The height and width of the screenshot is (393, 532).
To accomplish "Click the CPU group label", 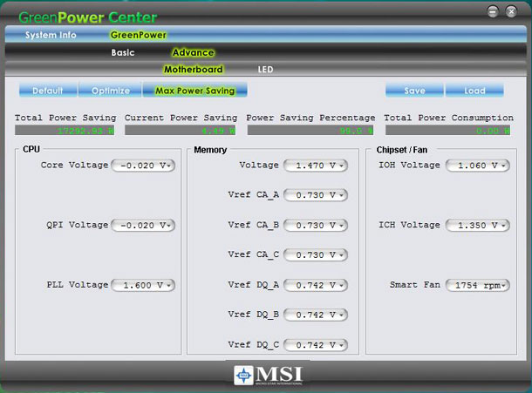I will pos(31,149).
